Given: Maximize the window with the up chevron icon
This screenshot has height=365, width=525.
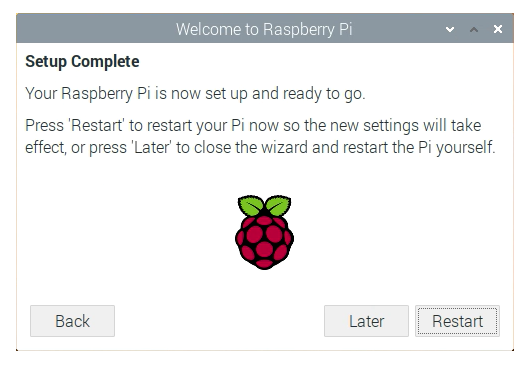Looking at the screenshot, I should 474,29.
